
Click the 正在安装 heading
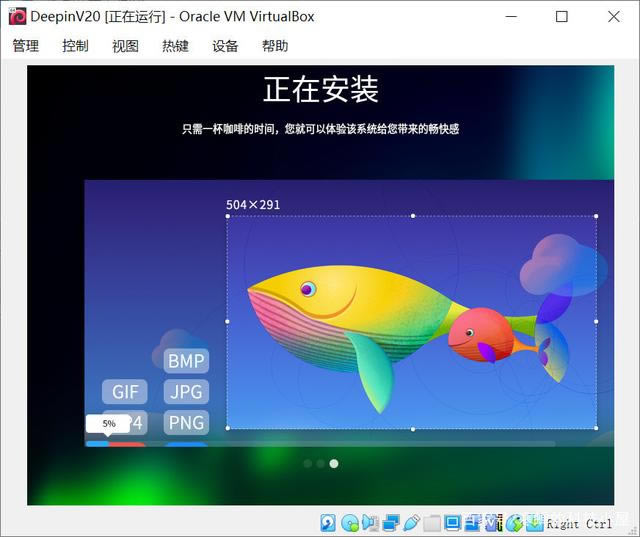coord(321,89)
